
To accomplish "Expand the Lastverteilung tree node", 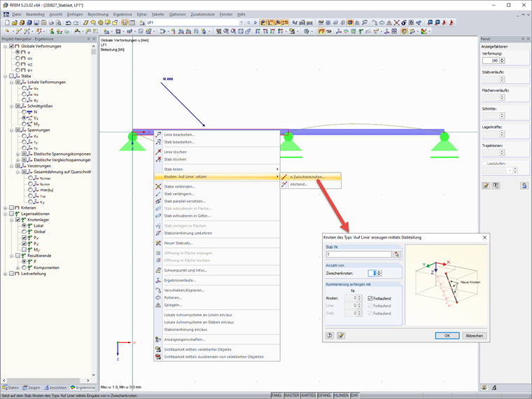I will 5,274.
